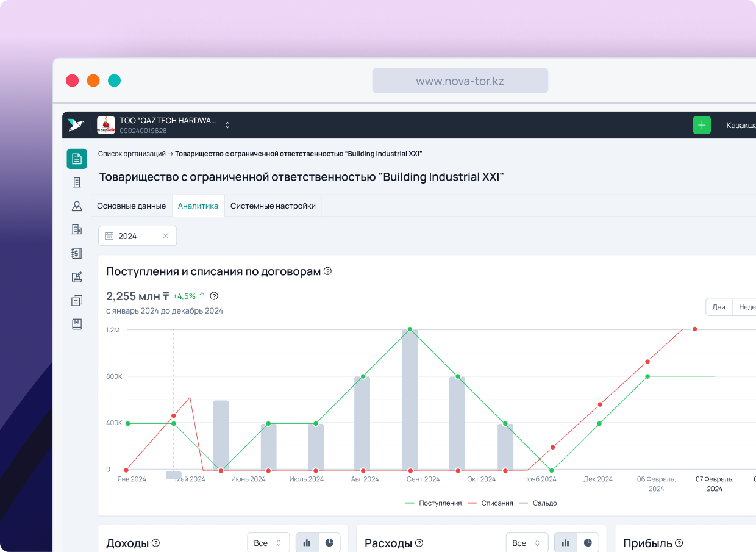
Task: Open the user profile sidebar icon
Action: point(77,206)
